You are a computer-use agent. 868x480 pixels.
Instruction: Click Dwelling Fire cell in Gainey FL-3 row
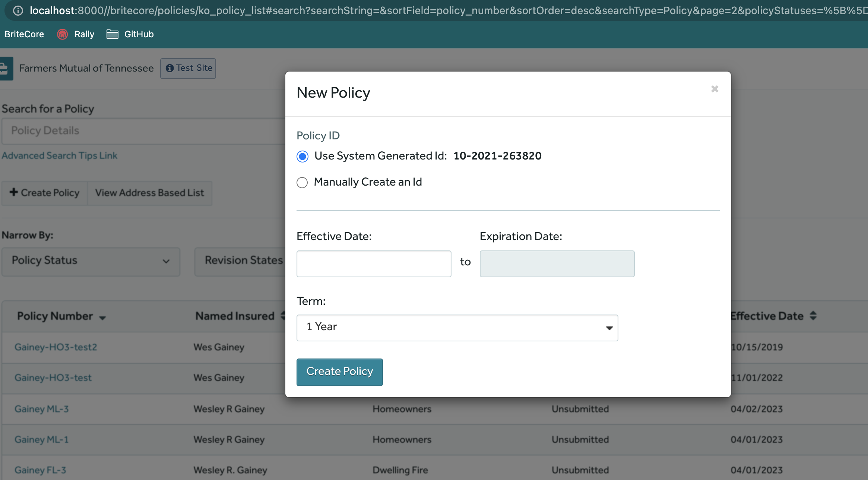[x=400, y=470]
